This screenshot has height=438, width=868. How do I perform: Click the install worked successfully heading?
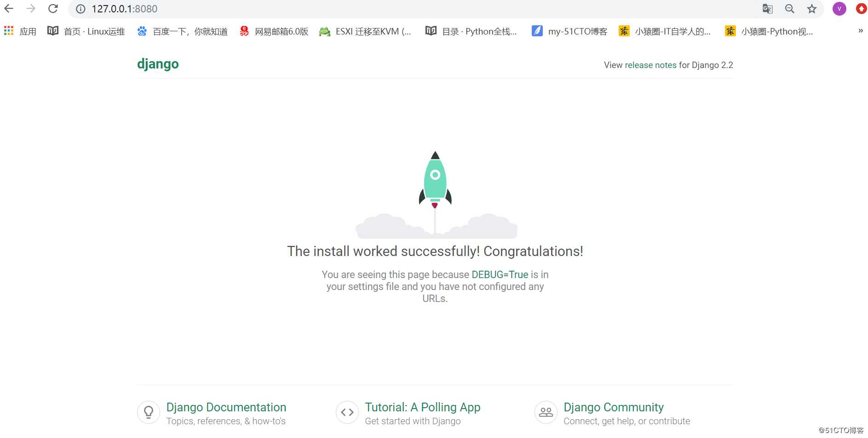(x=435, y=251)
